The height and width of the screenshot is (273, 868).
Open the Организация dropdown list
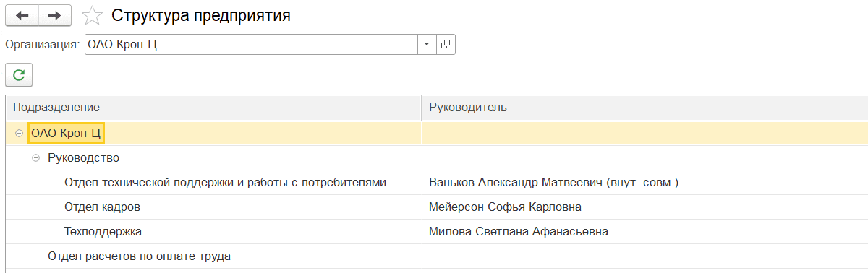(x=427, y=44)
